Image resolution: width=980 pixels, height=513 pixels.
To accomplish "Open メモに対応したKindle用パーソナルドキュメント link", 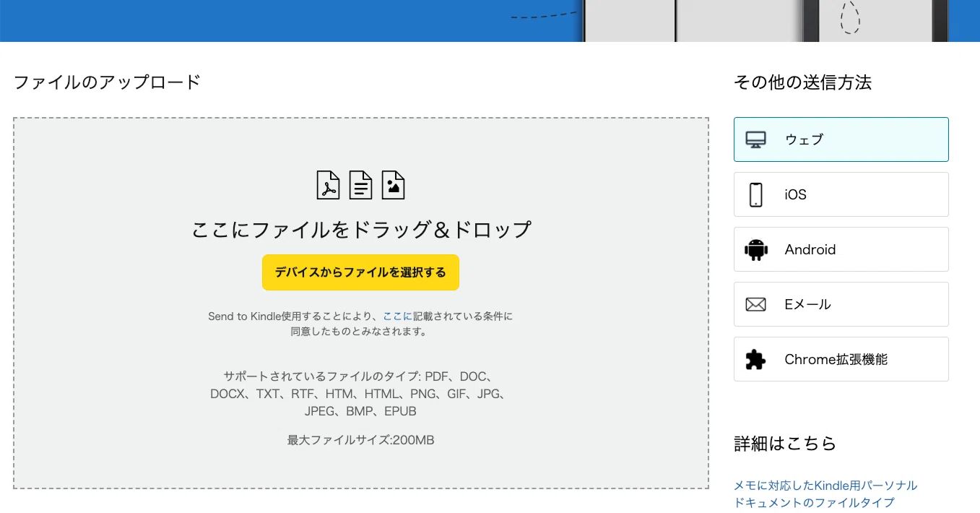I will click(825, 493).
